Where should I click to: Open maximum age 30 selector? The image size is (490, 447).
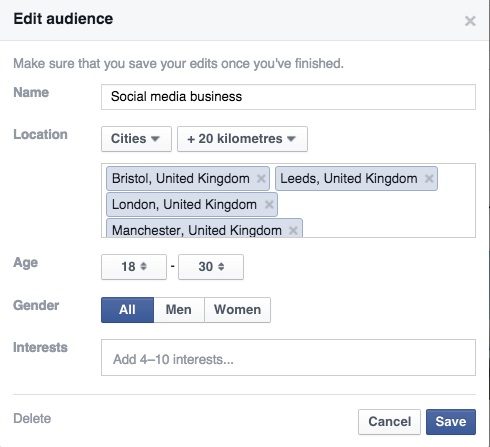pos(211,267)
